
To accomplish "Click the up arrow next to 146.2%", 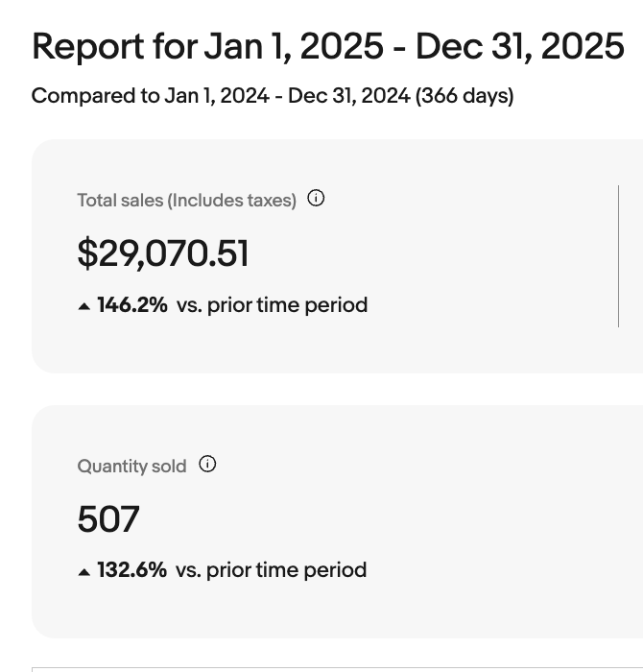I will pyautogui.click(x=84, y=306).
